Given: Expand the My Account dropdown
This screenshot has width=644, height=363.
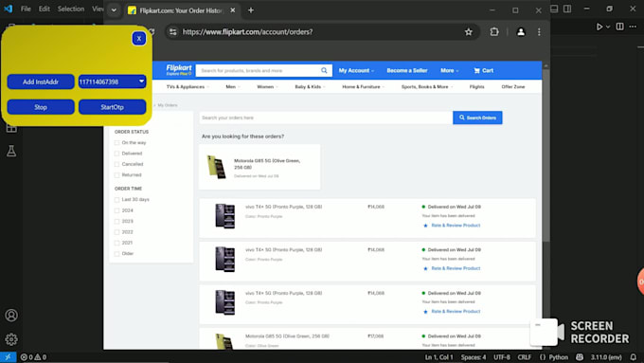Looking at the screenshot, I should click(356, 70).
